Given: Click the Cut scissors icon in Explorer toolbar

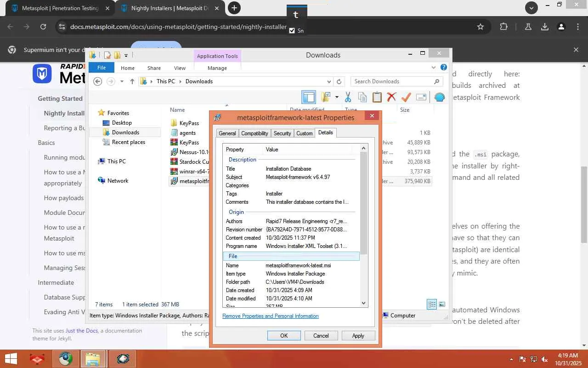Looking at the screenshot, I should click(x=348, y=97).
